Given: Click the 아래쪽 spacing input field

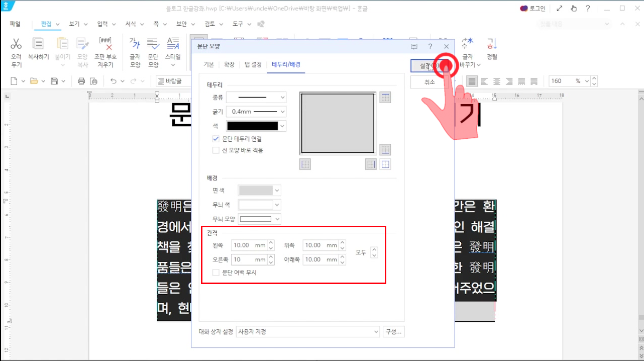Looking at the screenshot, I should click(x=320, y=259).
